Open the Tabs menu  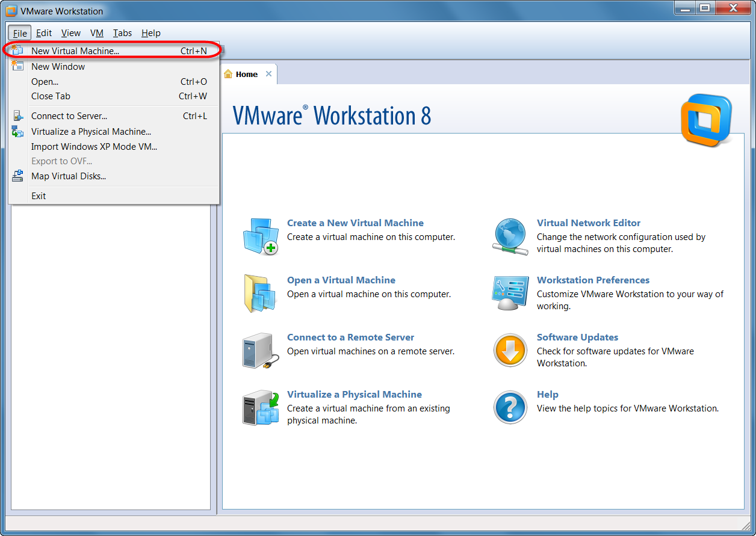coord(123,33)
